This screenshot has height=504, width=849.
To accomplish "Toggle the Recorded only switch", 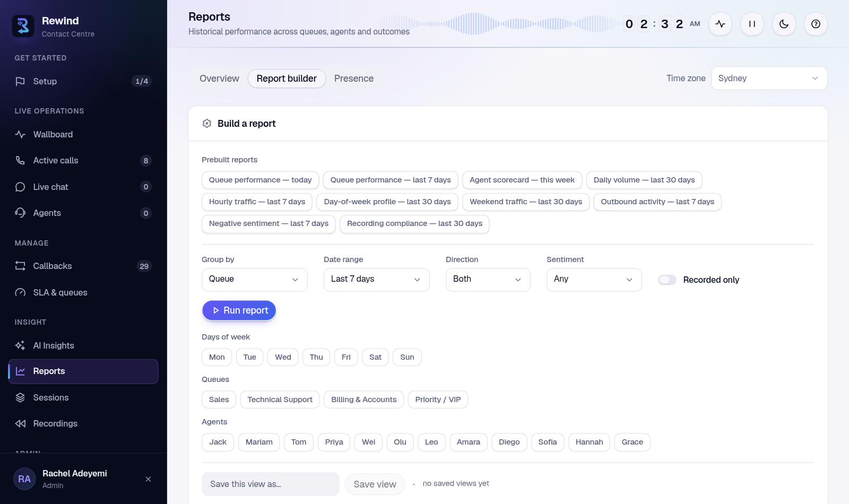I will (x=667, y=280).
